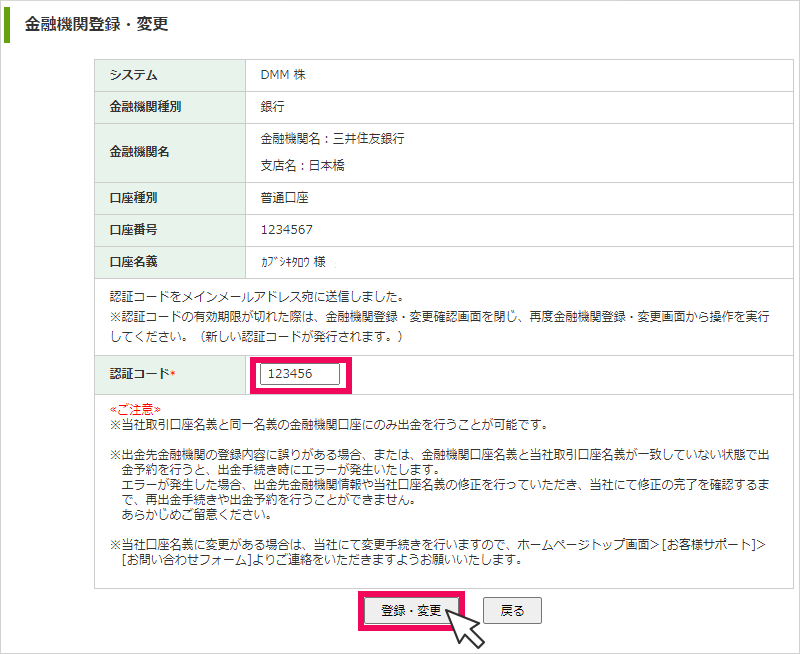This screenshot has width=800, height=654.
Task: Click the 口座種別 row label
Action: [133, 198]
